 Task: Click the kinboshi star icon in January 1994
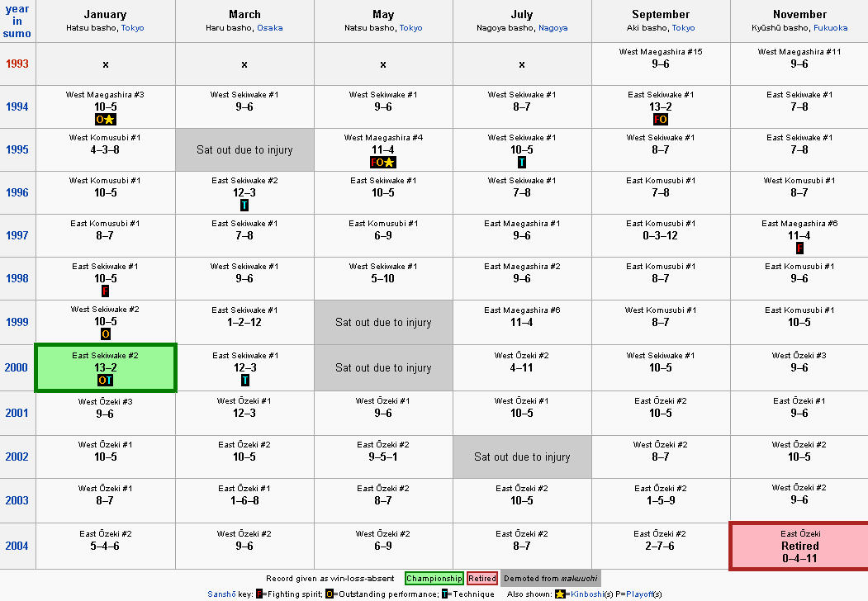(x=110, y=120)
